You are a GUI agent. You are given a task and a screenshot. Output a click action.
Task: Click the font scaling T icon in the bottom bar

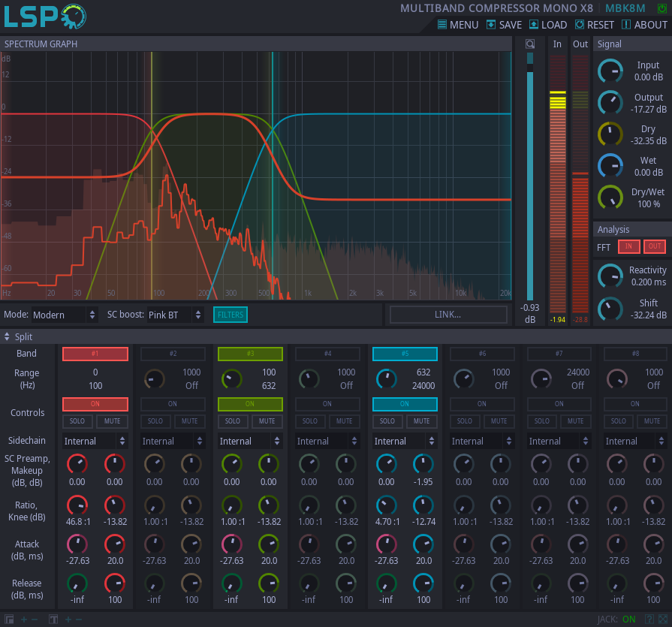pyautogui.click(x=53, y=619)
